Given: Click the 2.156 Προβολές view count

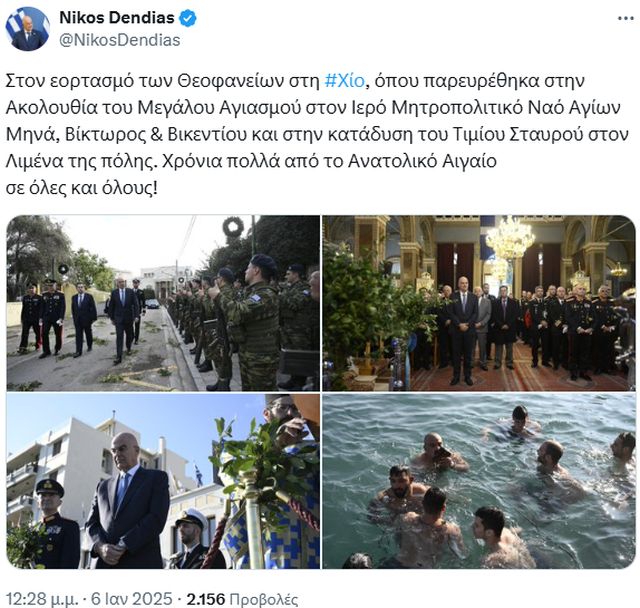Looking at the screenshot, I should point(242,599).
